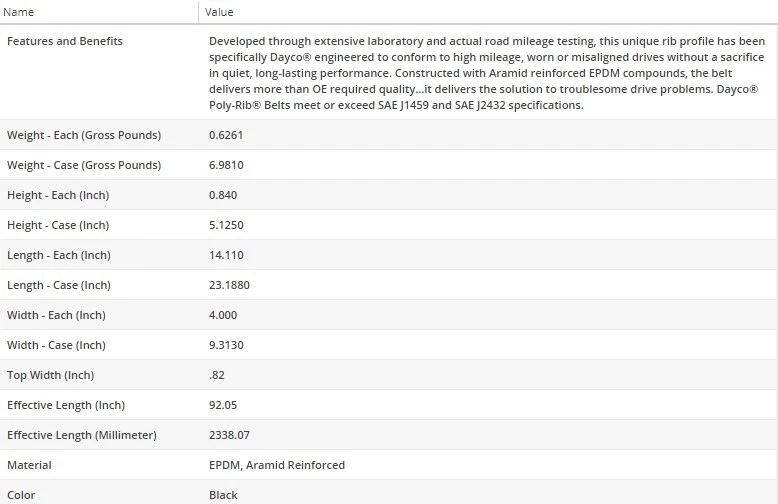Click the 0.6261 weight value

pos(226,135)
